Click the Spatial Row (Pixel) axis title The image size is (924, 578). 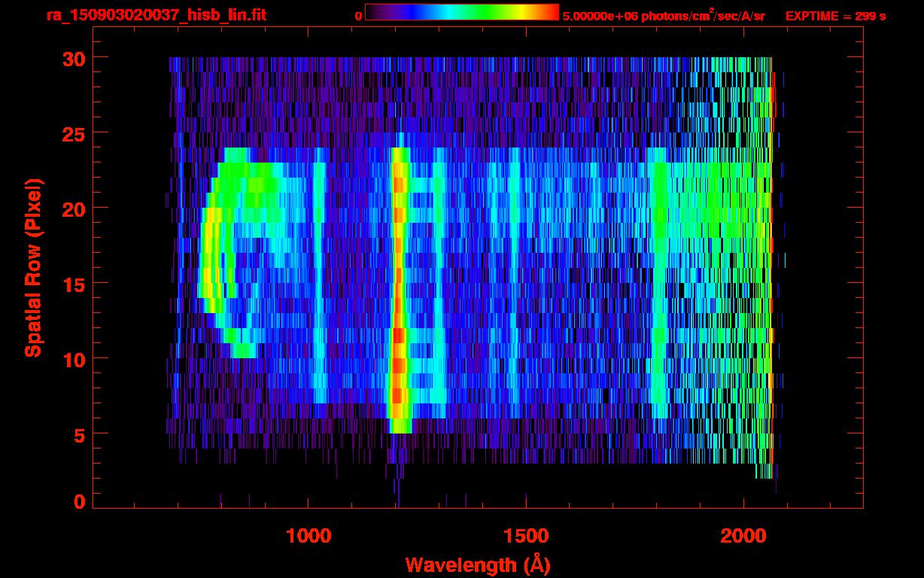tap(33, 268)
